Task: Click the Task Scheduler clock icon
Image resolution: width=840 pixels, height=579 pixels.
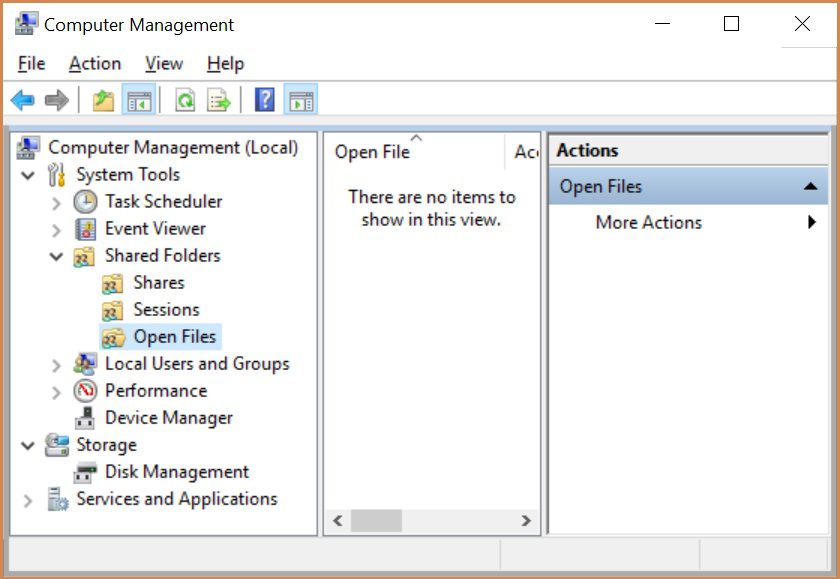Action: coord(85,202)
